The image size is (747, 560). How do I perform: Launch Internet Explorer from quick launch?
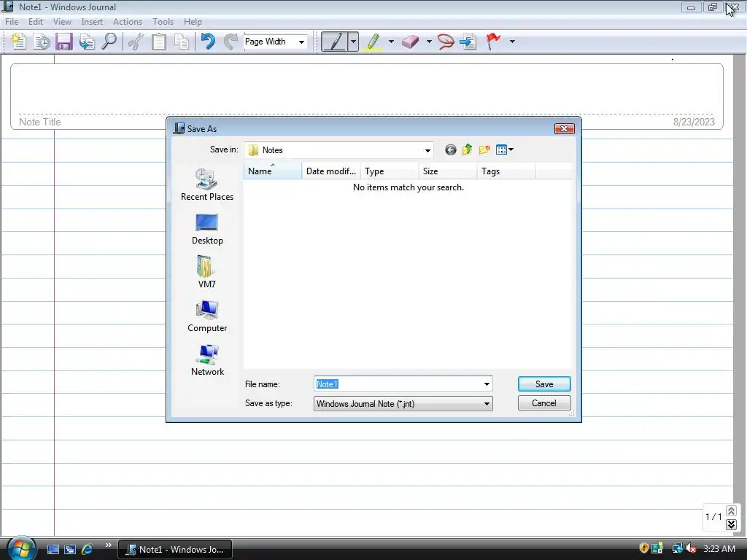pos(88,549)
